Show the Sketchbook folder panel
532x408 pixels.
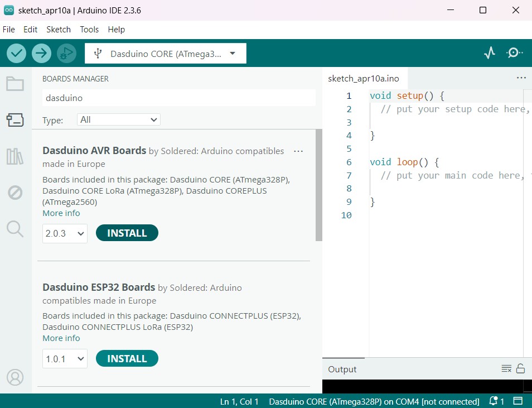pos(15,84)
